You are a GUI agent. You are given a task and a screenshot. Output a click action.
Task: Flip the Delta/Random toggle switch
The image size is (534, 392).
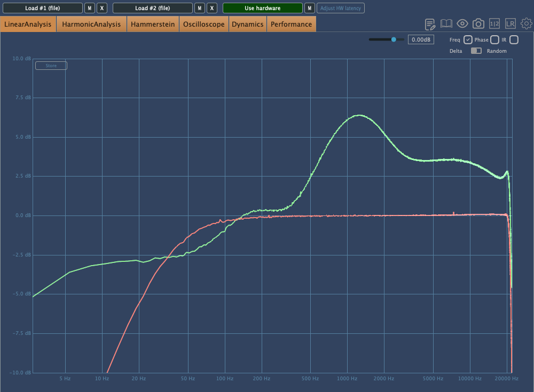pos(476,51)
